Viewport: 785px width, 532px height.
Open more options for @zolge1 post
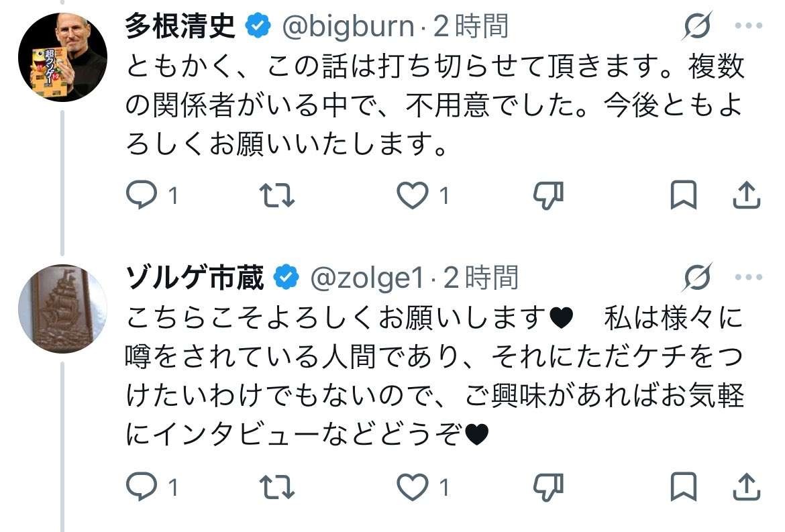748,278
